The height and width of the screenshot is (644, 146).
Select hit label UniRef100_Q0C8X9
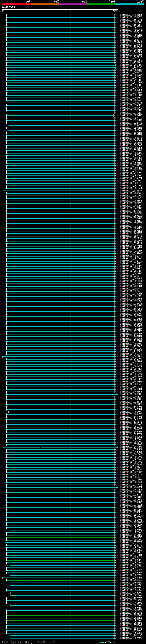point(131,316)
